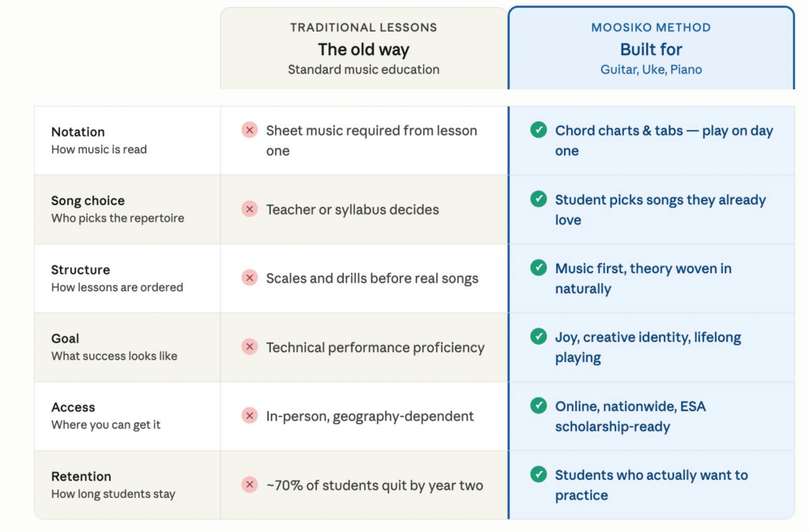
Task: Select the Traditional Lessons column header
Action: click(363, 48)
